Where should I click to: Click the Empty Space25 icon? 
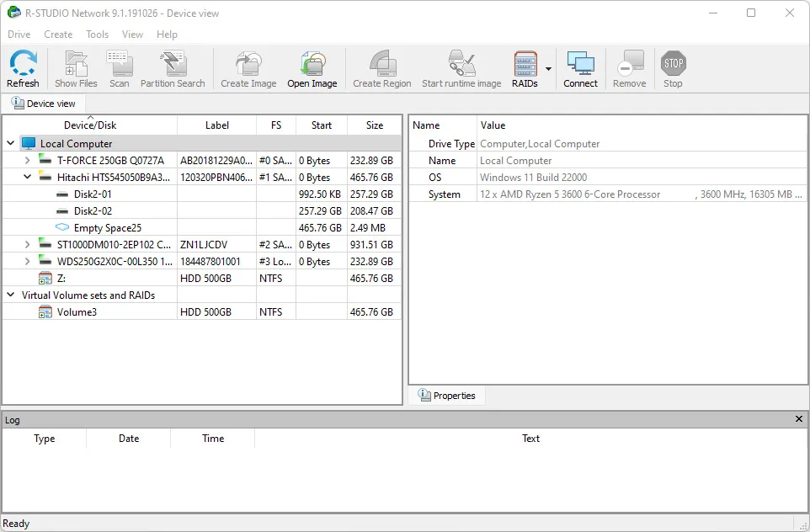coord(62,227)
